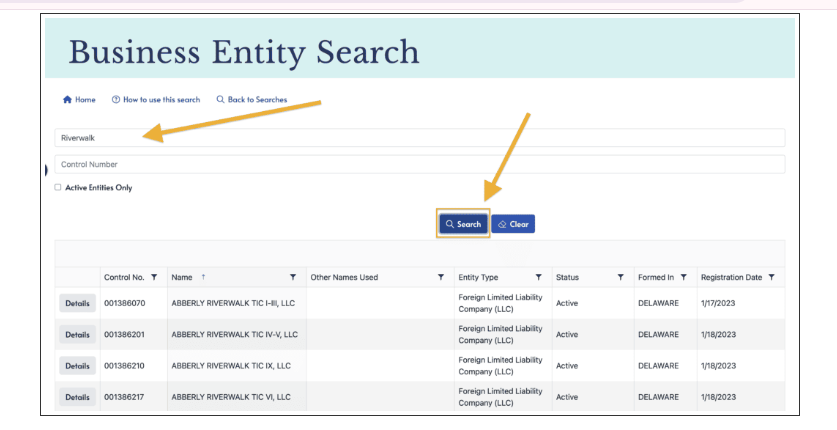Sort by the Status column header
The width and height of the screenshot is (837, 430).
567,277
